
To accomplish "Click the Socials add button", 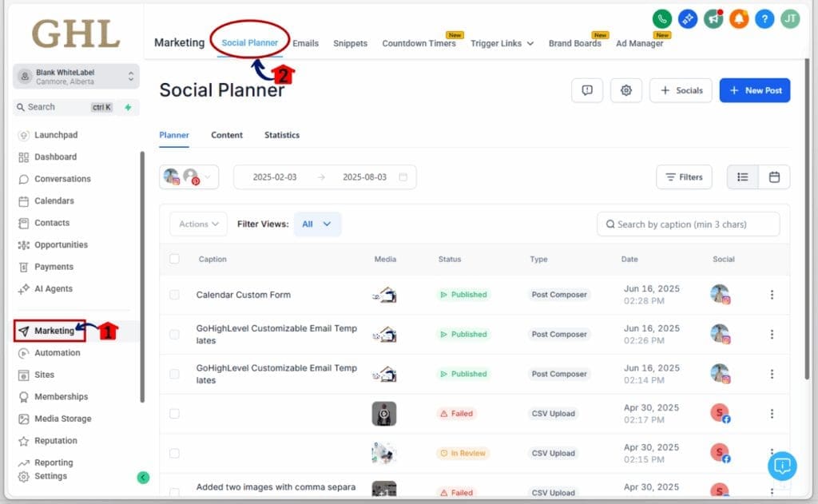I will 681,90.
